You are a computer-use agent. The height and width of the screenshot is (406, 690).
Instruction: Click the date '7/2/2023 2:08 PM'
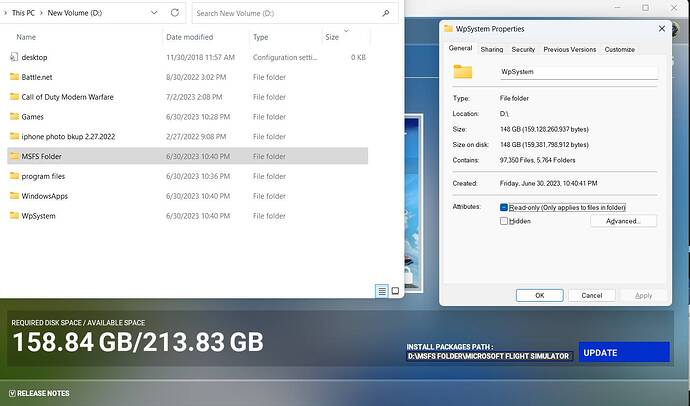point(194,97)
